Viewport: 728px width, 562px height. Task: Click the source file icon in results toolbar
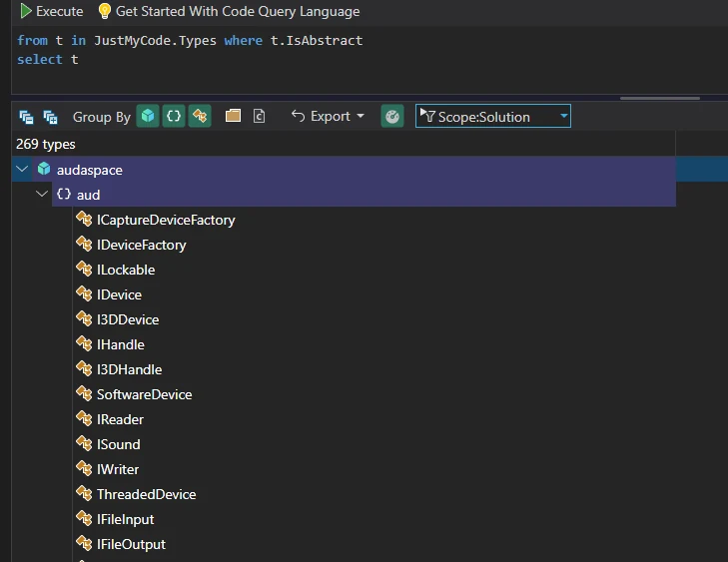coord(259,116)
